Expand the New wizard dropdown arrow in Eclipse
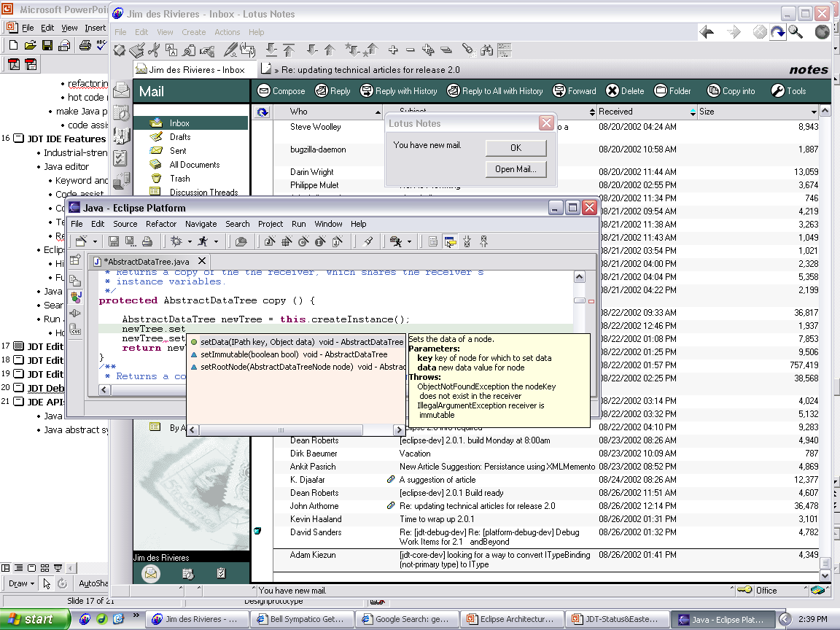Viewport: 840px width, 630px height. pos(95,242)
